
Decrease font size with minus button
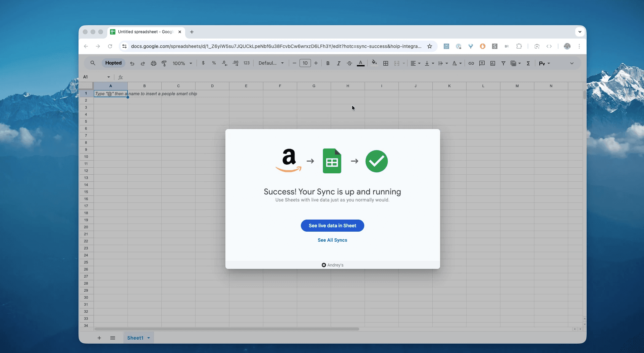pos(294,63)
